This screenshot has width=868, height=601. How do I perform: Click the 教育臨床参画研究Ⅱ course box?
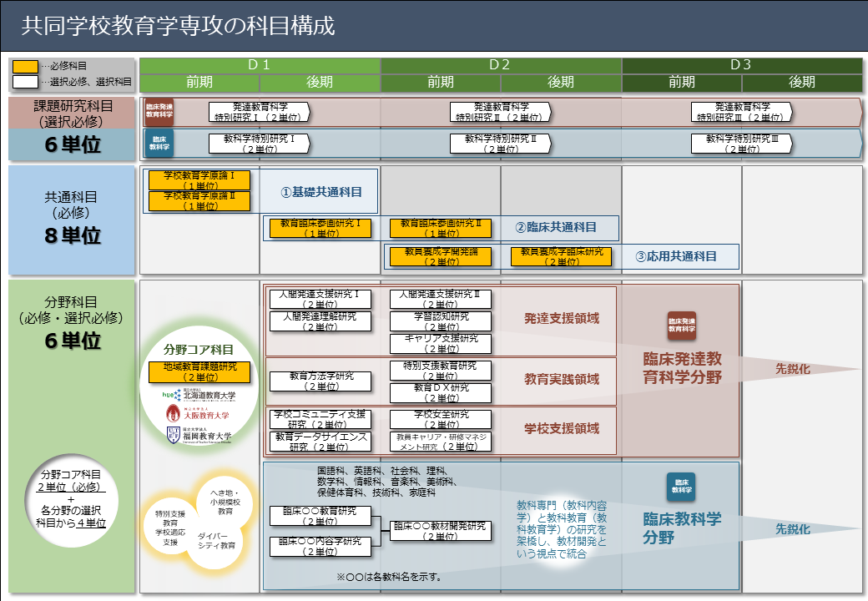pos(441,228)
